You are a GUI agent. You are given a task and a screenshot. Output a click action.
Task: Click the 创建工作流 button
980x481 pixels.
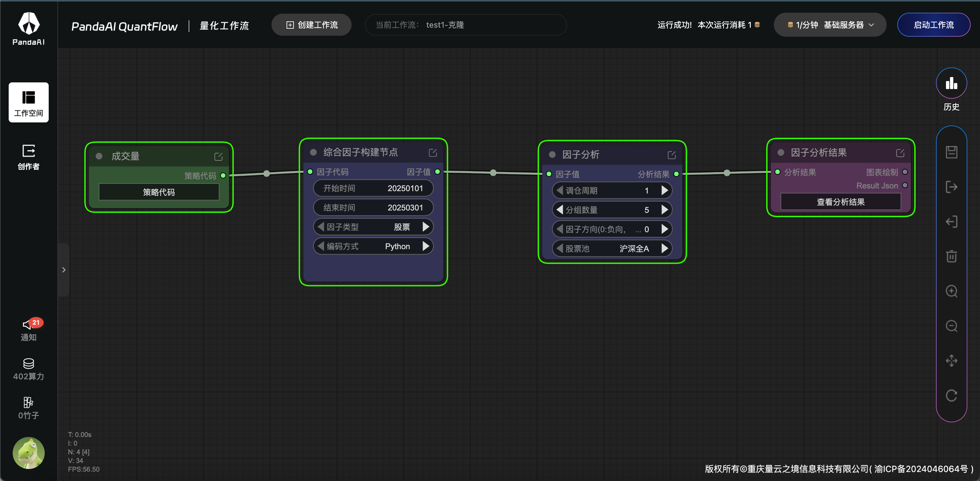pyautogui.click(x=311, y=25)
